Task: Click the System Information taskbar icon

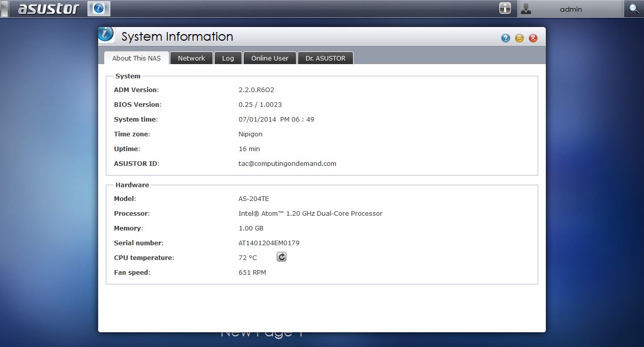Action: click(x=99, y=9)
